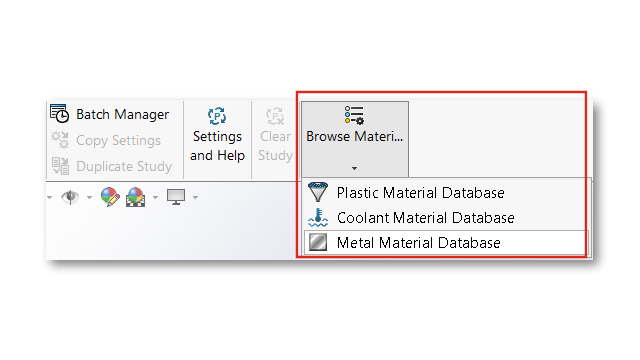640x360 pixels.
Task: Open the Batch Manager icon
Action: (60, 113)
